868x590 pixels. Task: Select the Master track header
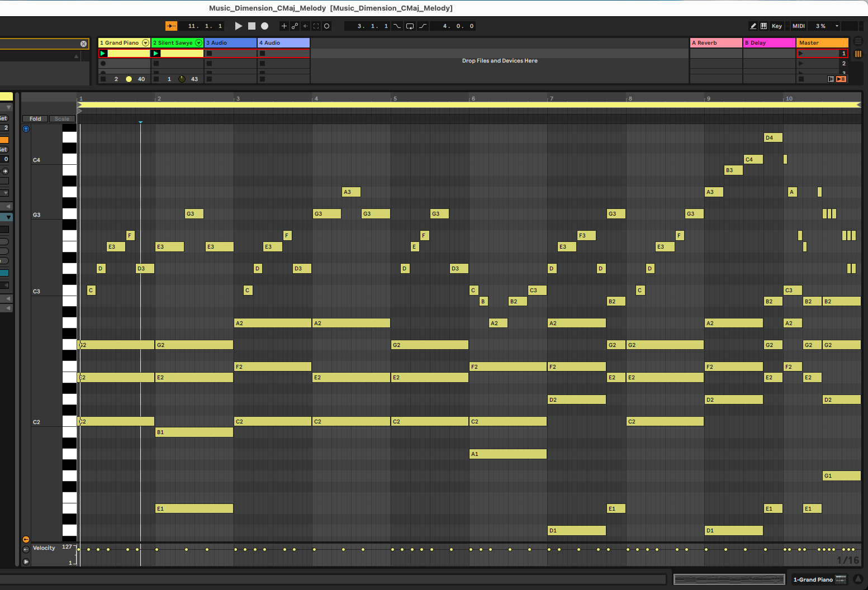822,42
